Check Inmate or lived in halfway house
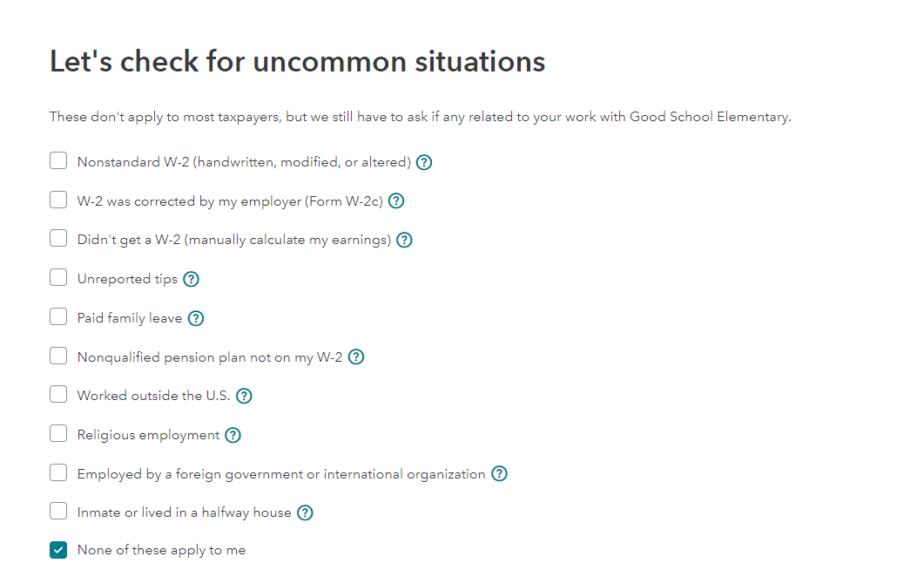 (x=58, y=511)
